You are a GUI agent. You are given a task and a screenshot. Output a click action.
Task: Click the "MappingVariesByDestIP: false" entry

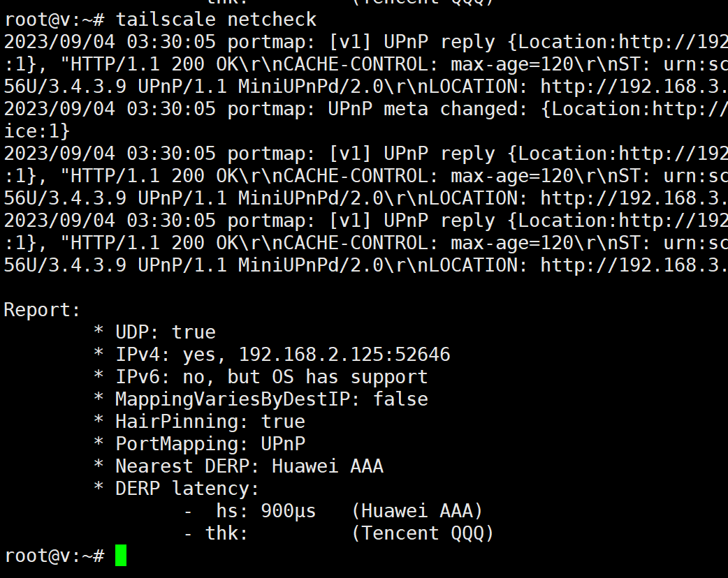271,399
